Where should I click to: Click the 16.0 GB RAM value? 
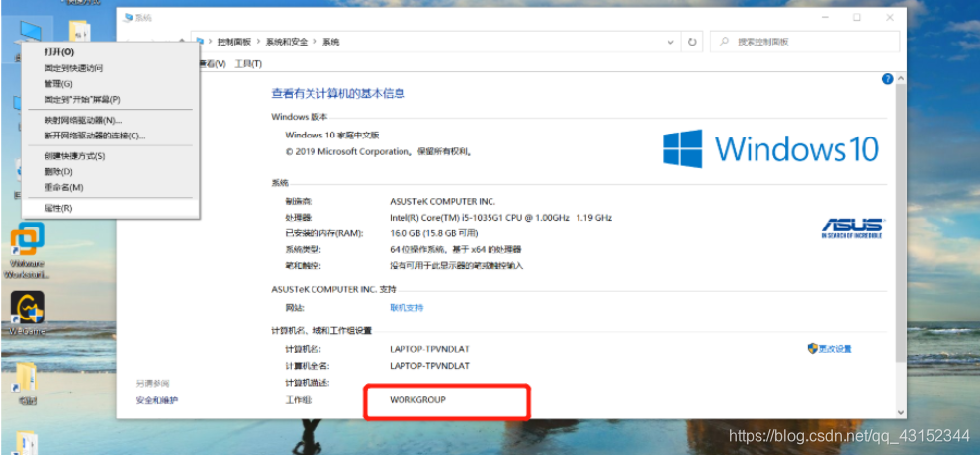click(434, 233)
